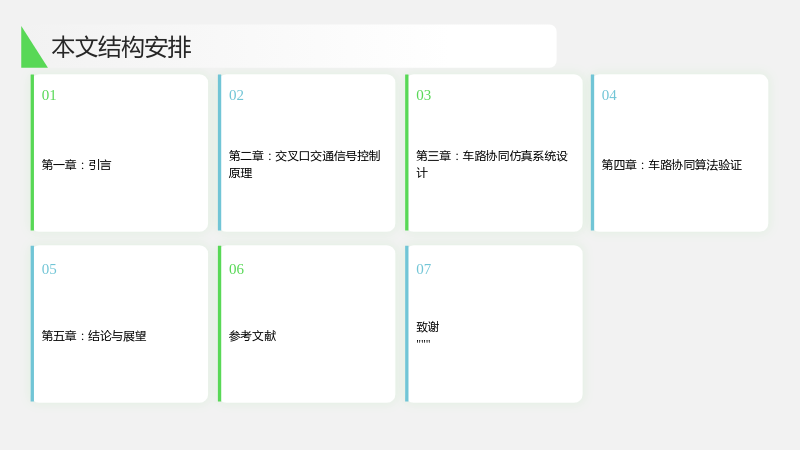Screen dimensions: 800x450
Task: Click the number 06 label
Action: tap(236, 269)
